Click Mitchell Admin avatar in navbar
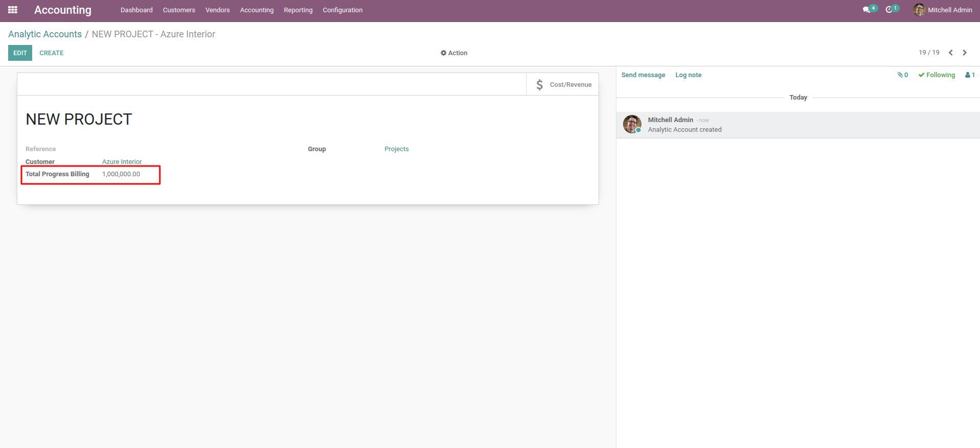This screenshot has width=980, height=448. [919, 10]
